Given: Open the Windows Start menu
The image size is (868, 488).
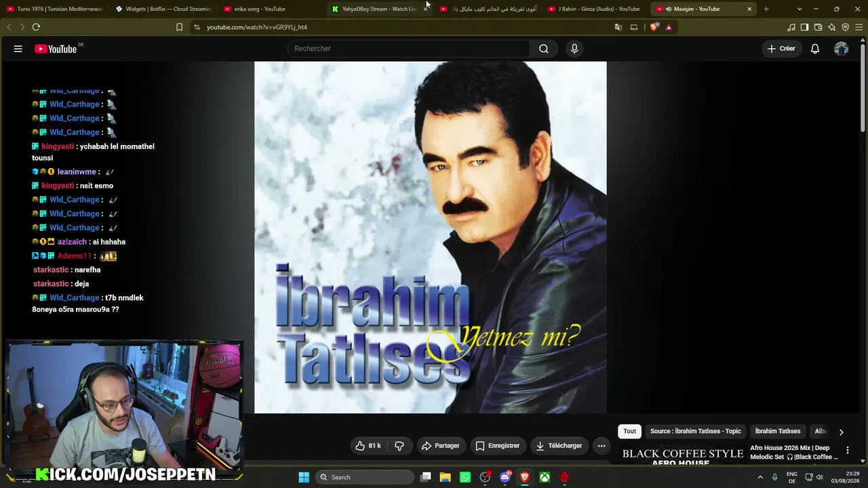Looking at the screenshot, I should 304,477.
